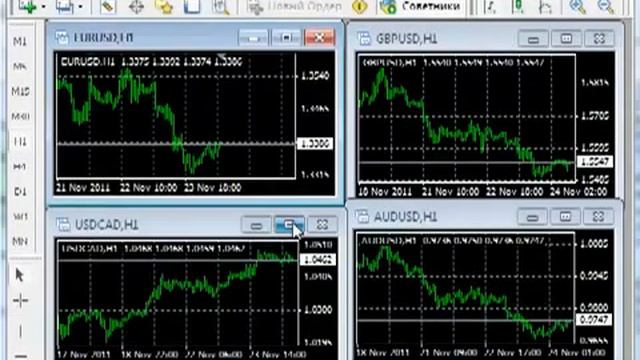Image resolution: width=640 pixels, height=360 pixels.
Task: Expand the new chart dropdown arrow
Action: (43, 7)
